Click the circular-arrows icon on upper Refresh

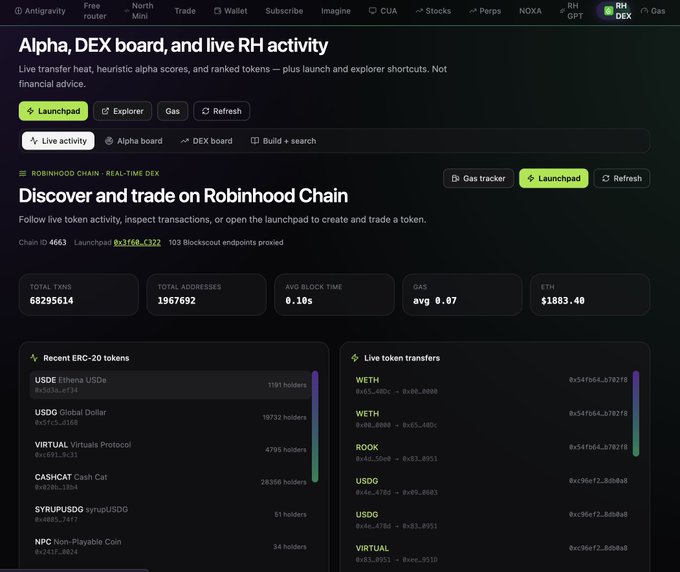[206, 111]
